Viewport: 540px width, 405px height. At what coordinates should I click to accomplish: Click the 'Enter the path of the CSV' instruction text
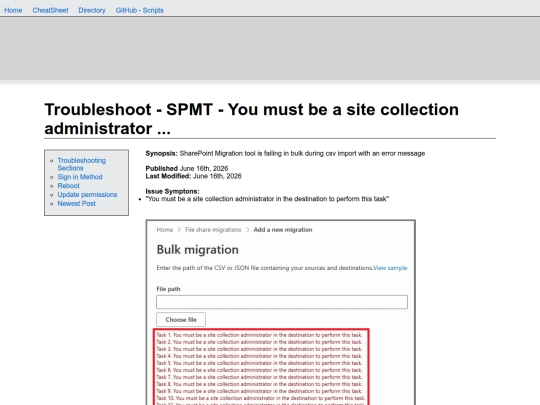[264, 268]
